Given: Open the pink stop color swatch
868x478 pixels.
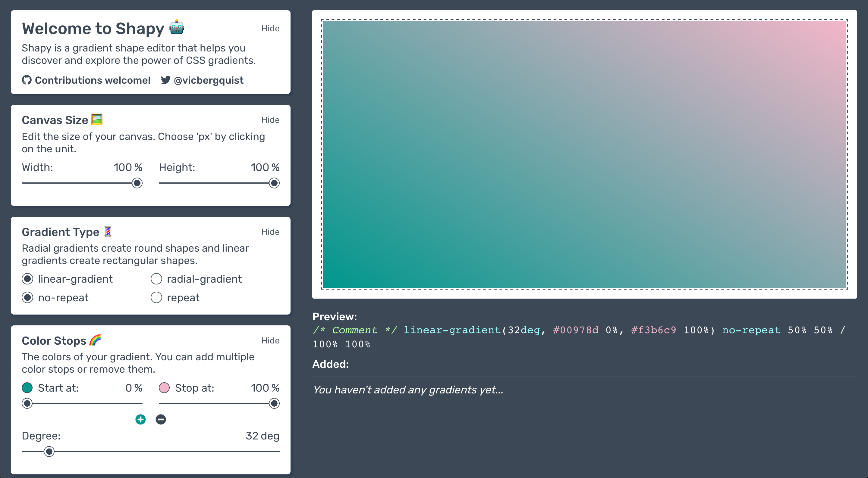Looking at the screenshot, I should point(164,388).
